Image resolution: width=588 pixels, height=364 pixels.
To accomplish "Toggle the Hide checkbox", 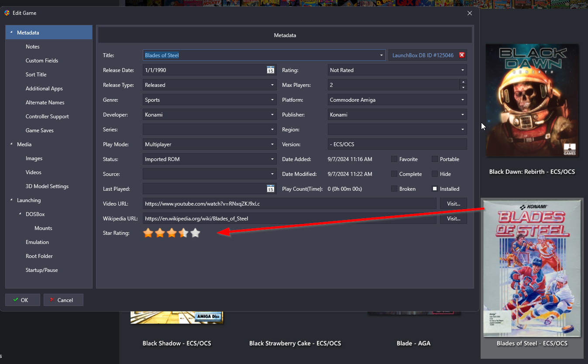I will coord(435,174).
